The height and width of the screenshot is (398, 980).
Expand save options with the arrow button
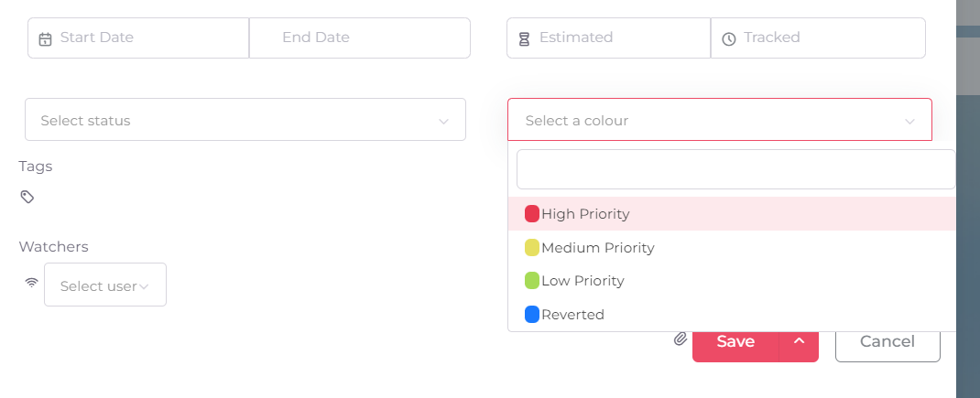pos(799,341)
